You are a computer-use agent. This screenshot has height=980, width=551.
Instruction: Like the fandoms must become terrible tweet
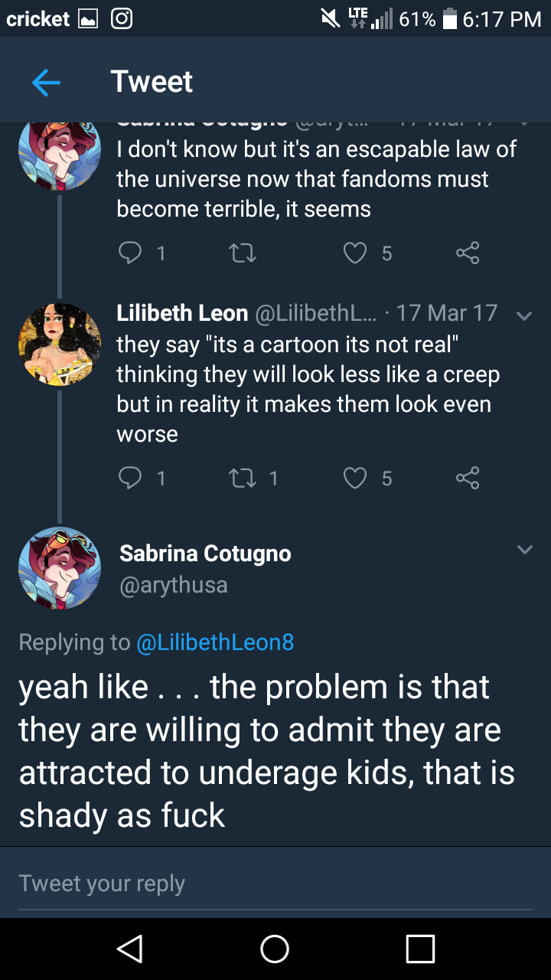click(354, 253)
